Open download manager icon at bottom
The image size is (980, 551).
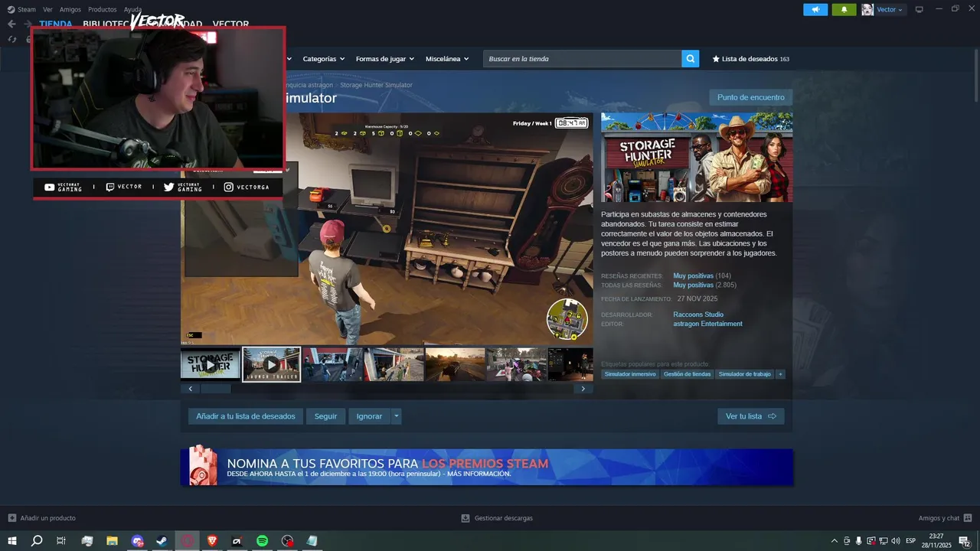pyautogui.click(x=465, y=518)
